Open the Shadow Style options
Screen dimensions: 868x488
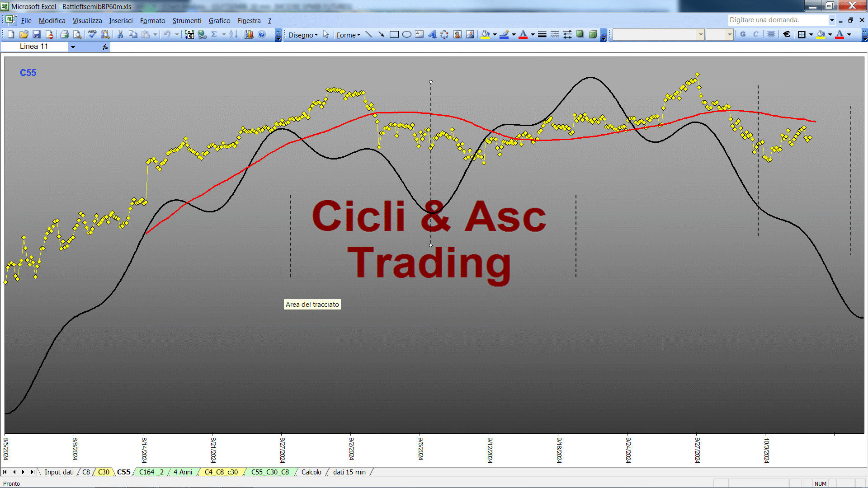pos(580,35)
